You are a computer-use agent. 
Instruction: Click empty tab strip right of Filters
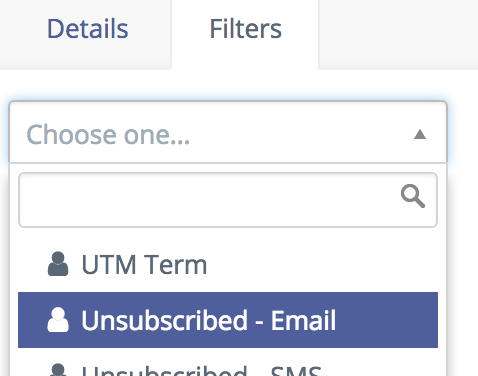[398, 35]
